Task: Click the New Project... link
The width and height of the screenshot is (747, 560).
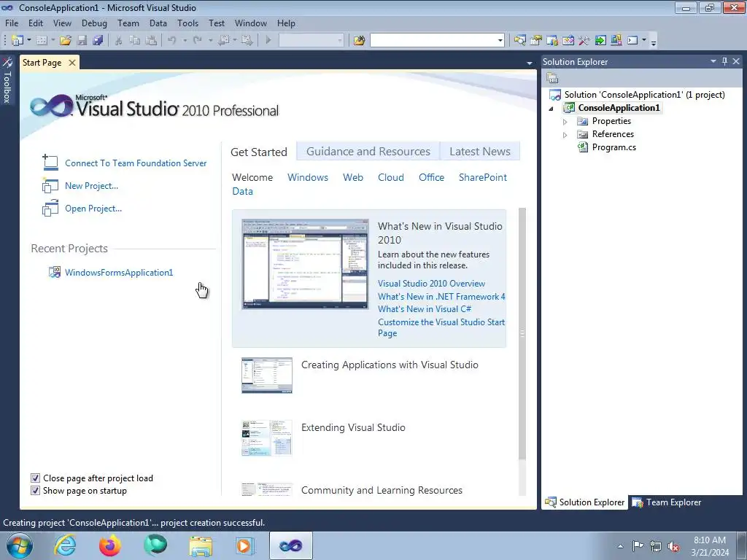Action: [x=91, y=186]
